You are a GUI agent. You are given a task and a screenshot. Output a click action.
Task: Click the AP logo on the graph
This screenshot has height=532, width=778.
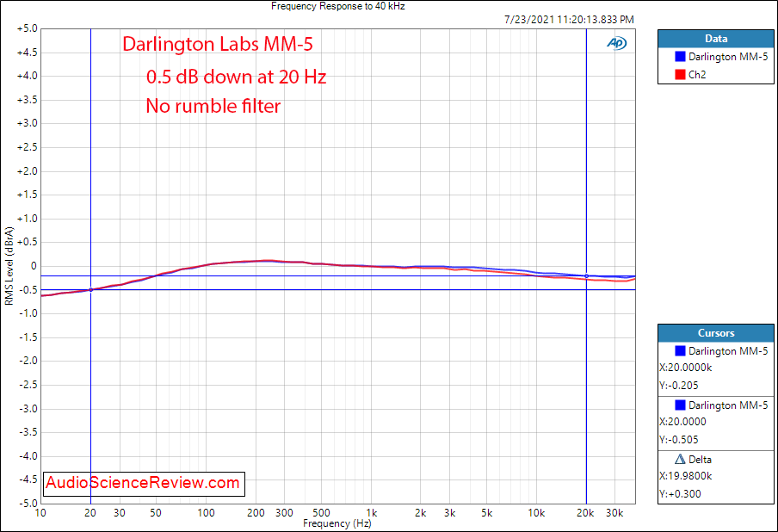tap(617, 43)
